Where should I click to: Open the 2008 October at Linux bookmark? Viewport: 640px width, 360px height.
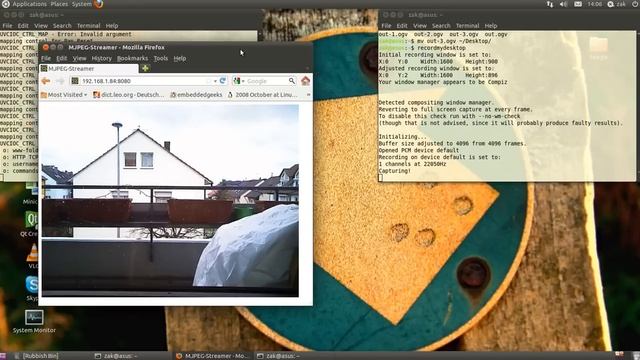click(262, 95)
